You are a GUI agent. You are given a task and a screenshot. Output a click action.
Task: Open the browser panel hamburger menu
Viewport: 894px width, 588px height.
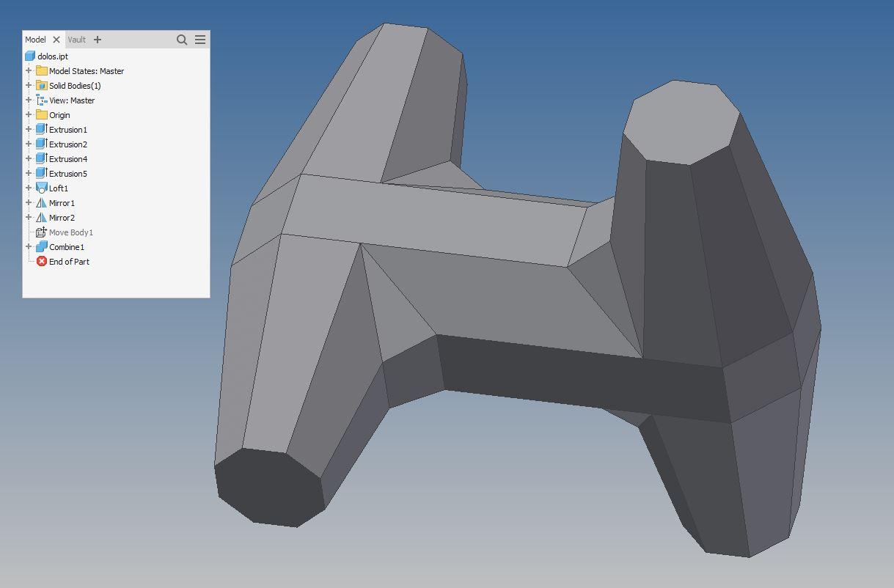point(200,40)
